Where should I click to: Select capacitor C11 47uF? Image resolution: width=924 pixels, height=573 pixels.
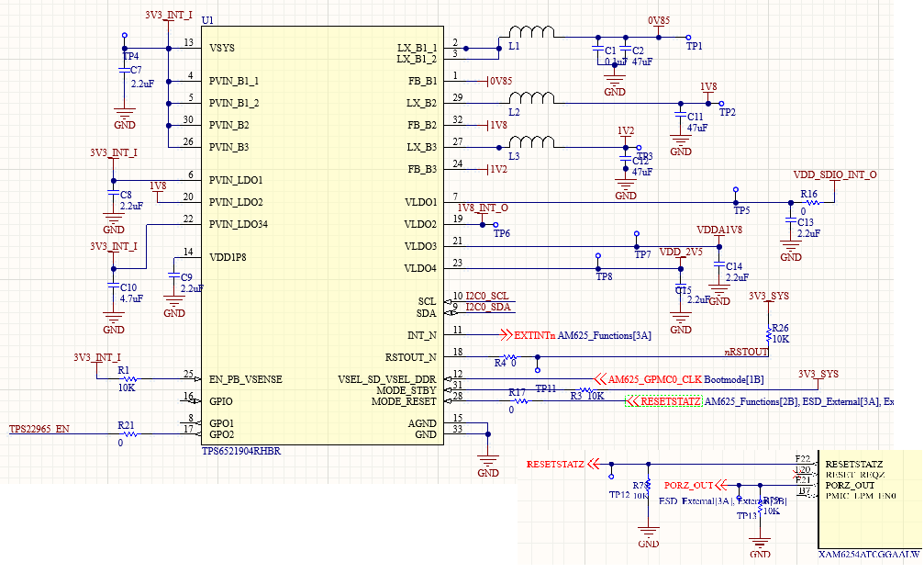[x=681, y=115]
